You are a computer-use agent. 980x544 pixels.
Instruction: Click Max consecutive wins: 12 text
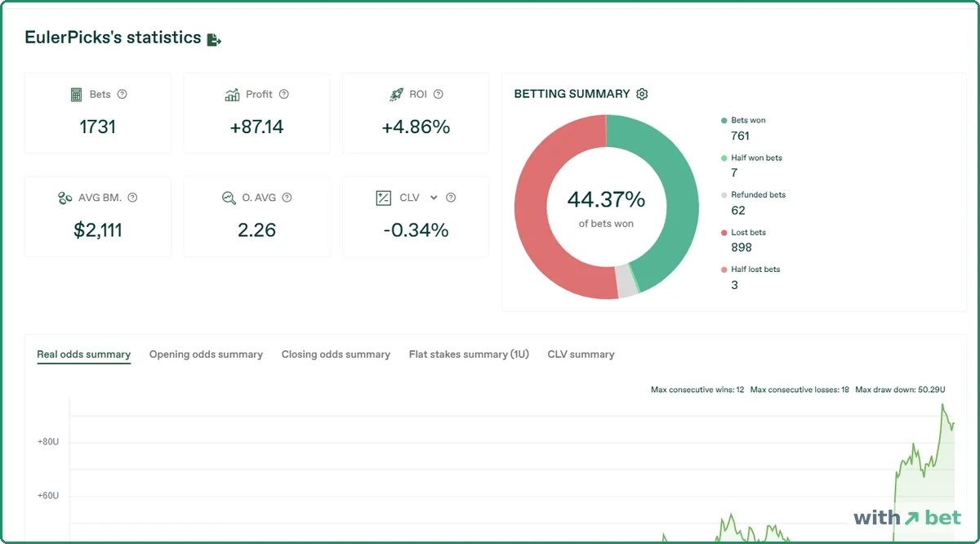click(697, 390)
